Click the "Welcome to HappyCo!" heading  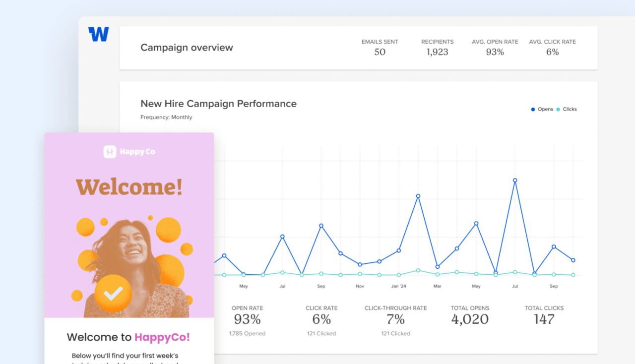(x=128, y=337)
